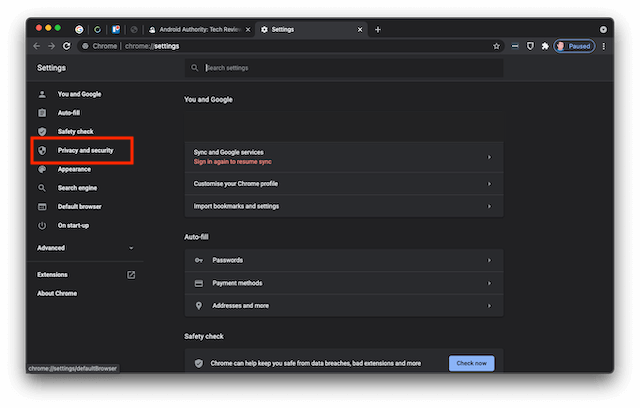Open Customise your Chrome profile
The width and height of the screenshot is (640, 408).
(x=344, y=184)
